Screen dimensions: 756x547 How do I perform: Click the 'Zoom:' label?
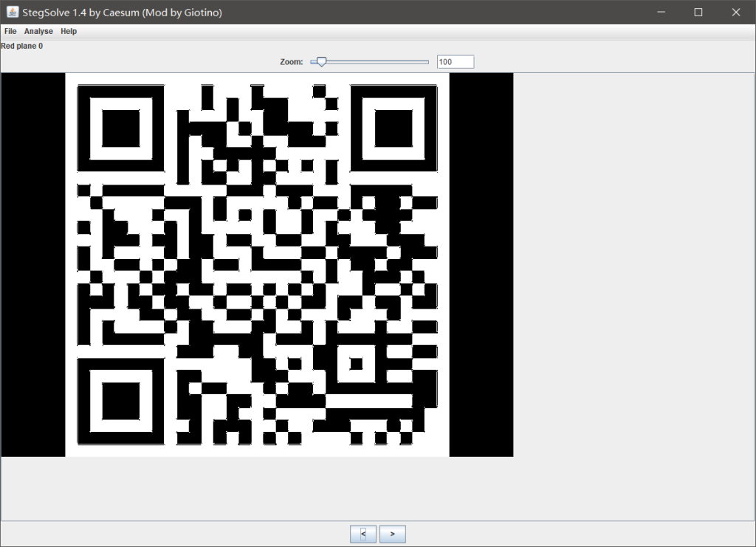click(x=291, y=62)
